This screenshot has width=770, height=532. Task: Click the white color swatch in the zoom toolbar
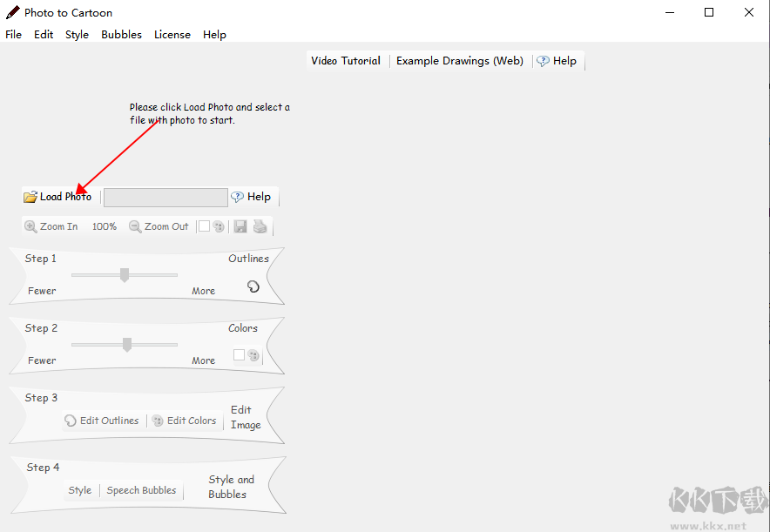click(205, 226)
